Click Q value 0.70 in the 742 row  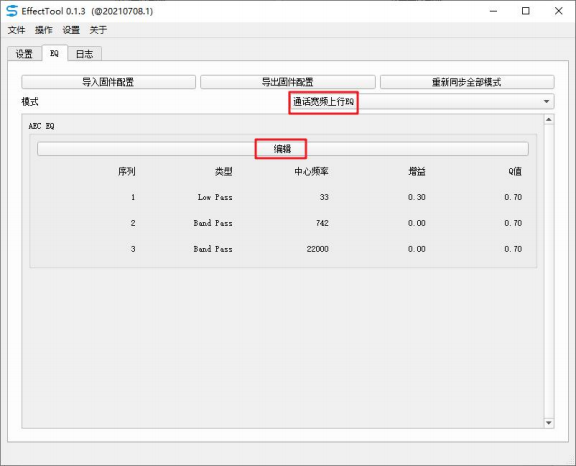click(x=513, y=223)
